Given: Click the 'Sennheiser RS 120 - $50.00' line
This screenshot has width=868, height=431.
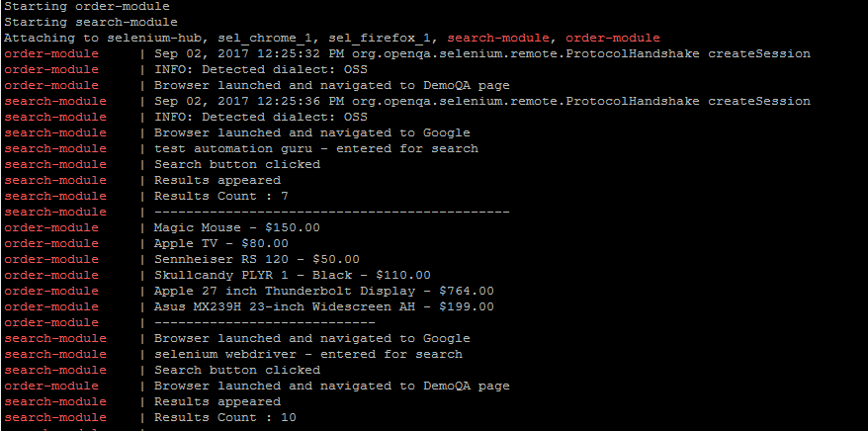Looking at the screenshot, I should [x=257, y=259].
